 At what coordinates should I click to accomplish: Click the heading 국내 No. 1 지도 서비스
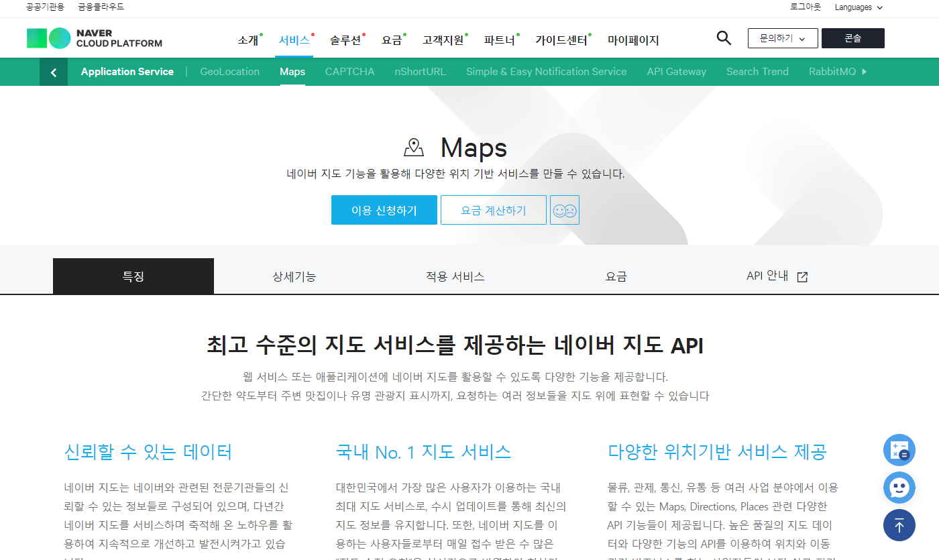[x=423, y=452]
